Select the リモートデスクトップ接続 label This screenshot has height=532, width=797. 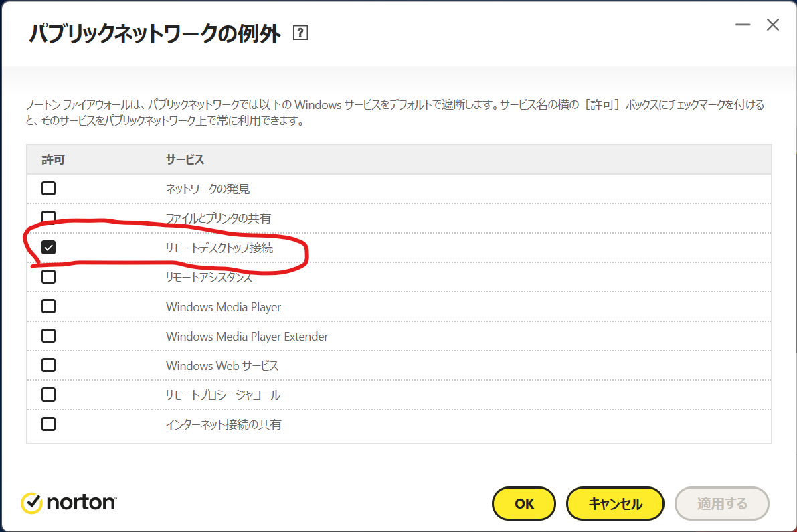pyautogui.click(x=219, y=248)
